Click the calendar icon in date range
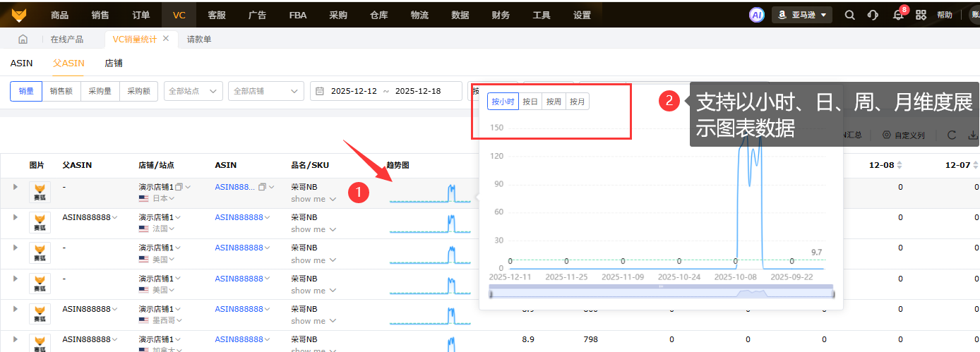 click(320, 91)
